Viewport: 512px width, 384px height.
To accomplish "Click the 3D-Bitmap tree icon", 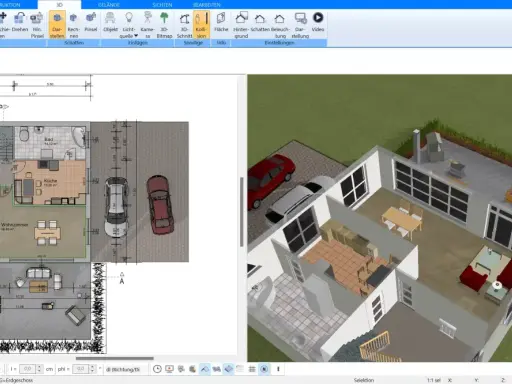I will [164, 17].
